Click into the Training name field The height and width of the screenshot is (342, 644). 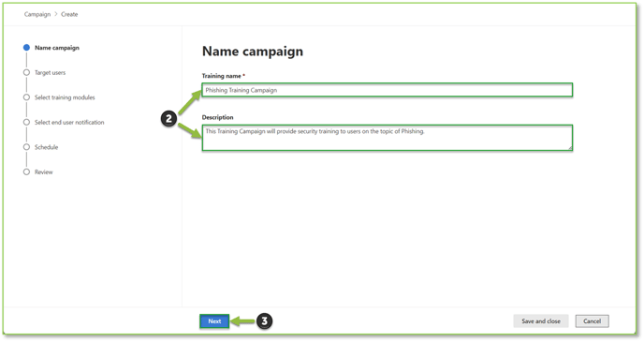pyautogui.click(x=387, y=90)
